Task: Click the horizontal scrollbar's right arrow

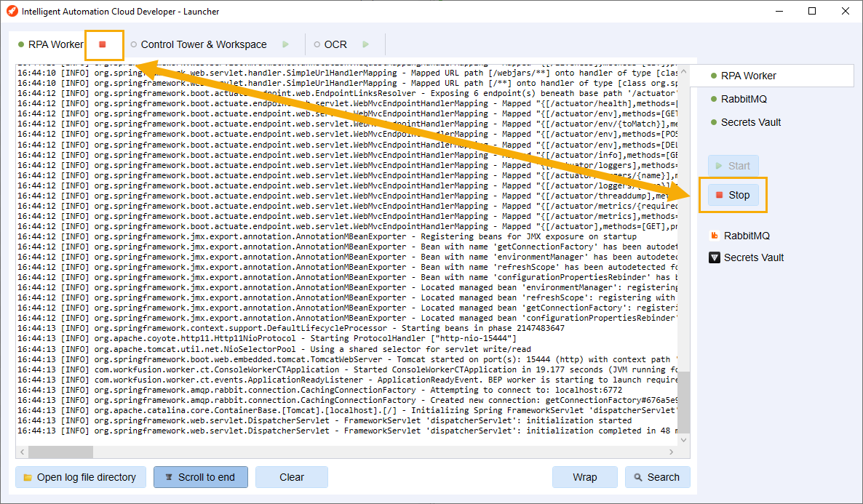Action: (672, 452)
